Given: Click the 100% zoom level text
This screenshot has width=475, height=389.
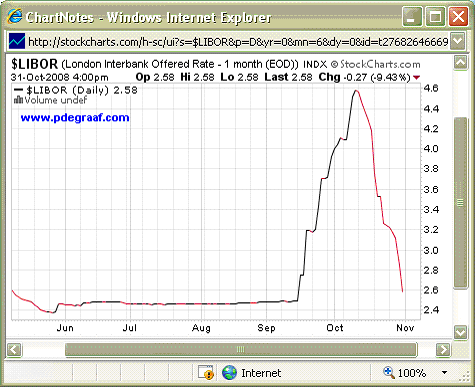Looking at the screenshot, I should coord(412,373).
